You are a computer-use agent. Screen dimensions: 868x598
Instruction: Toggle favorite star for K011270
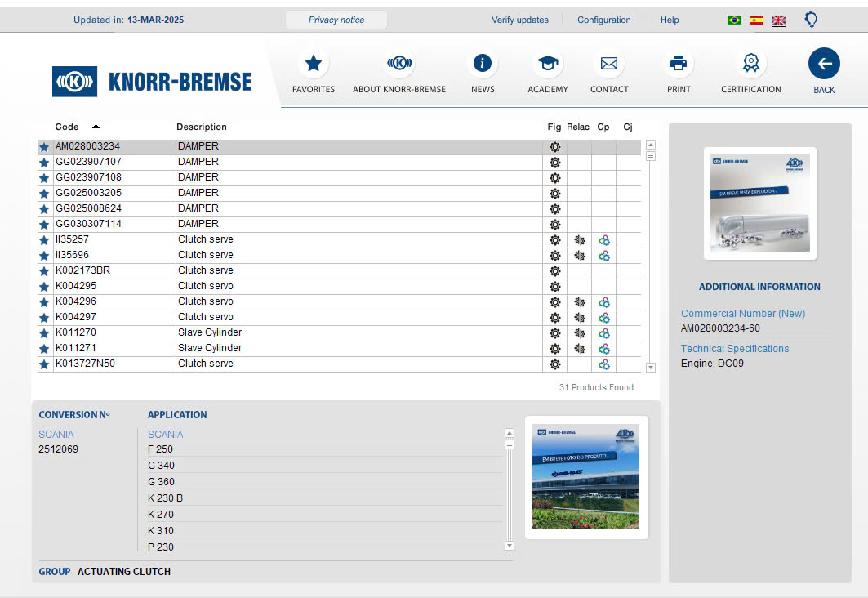[x=44, y=332]
